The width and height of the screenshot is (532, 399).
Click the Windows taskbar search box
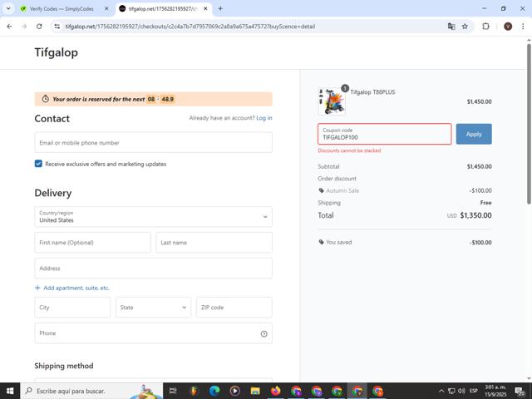91,391
